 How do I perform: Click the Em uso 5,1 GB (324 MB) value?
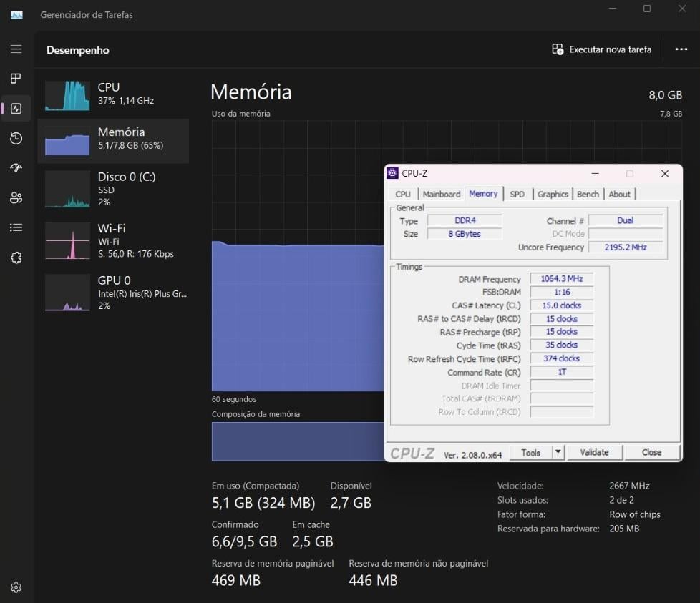(263, 503)
